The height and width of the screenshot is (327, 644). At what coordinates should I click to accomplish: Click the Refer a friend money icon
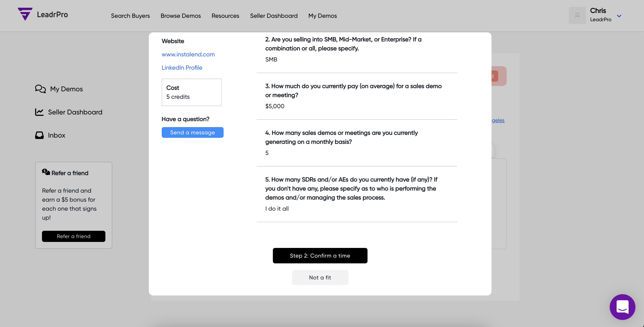click(x=46, y=172)
